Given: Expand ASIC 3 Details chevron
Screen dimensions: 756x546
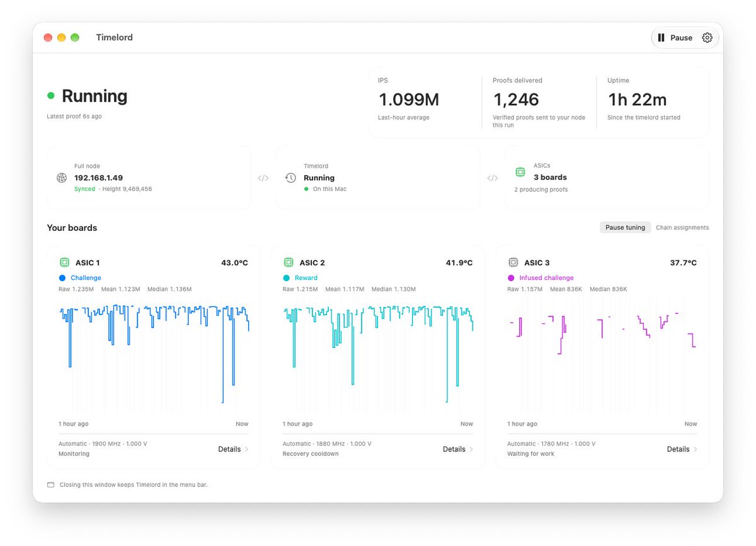Looking at the screenshot, I should click(x=696, y=450).
